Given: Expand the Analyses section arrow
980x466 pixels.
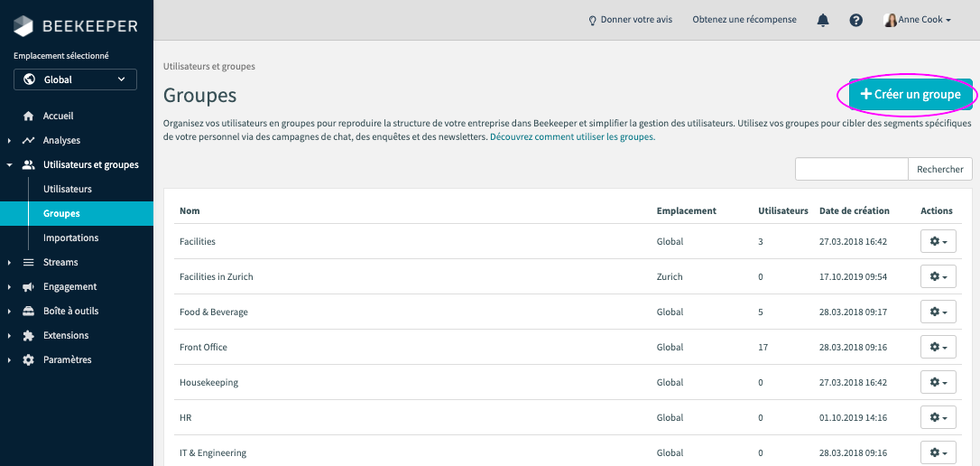Looking at the screenshot, I should click(x=9, y=141).
